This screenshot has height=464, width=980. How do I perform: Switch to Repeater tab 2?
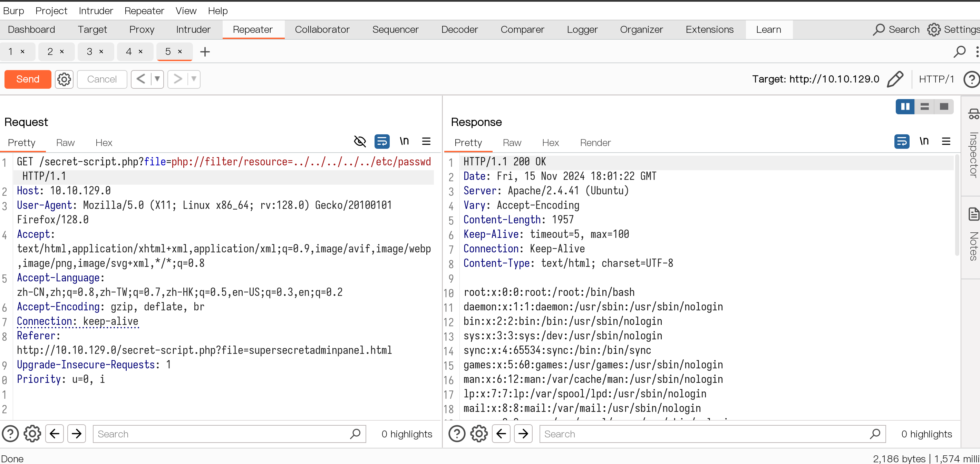[x=50, y=52]
